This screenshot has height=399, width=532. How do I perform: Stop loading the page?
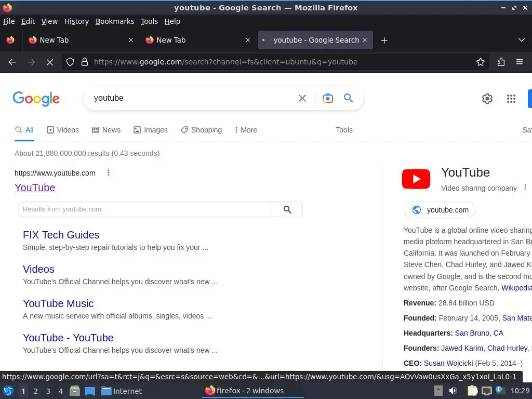[x=49, y=62]
